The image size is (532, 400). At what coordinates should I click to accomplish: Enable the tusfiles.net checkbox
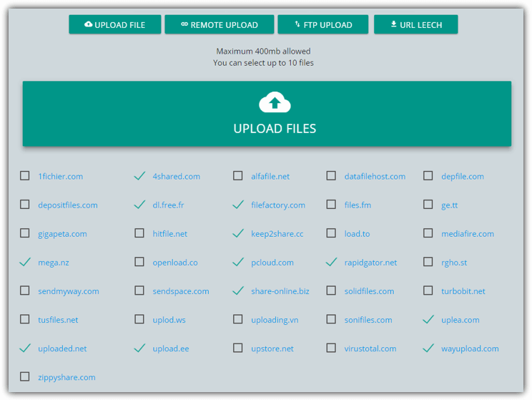25,319
